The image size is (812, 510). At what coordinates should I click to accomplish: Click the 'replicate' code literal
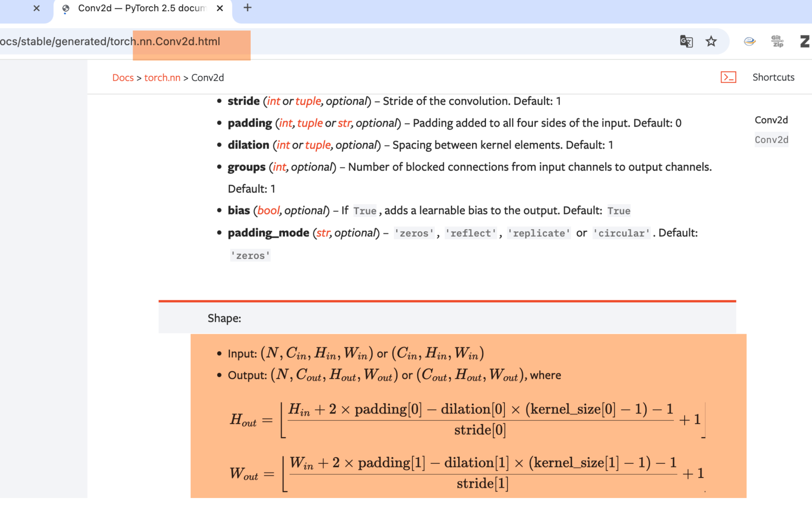[539, 233]
